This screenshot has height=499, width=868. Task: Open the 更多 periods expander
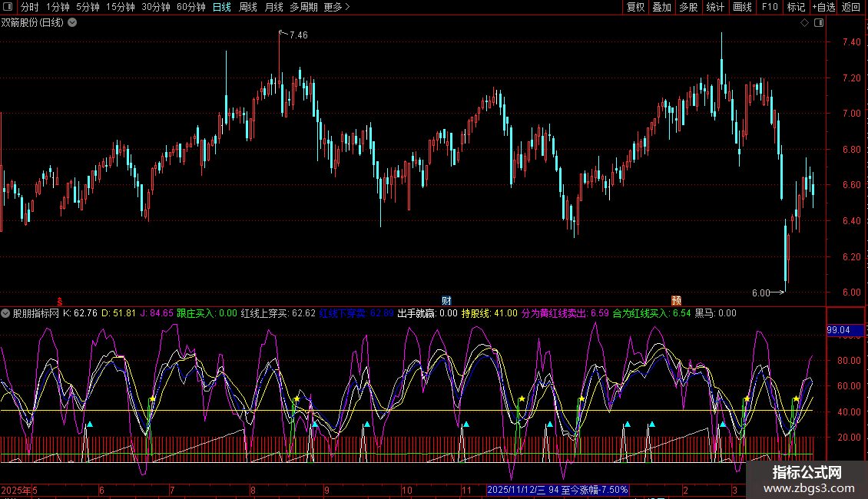(336, 7)
